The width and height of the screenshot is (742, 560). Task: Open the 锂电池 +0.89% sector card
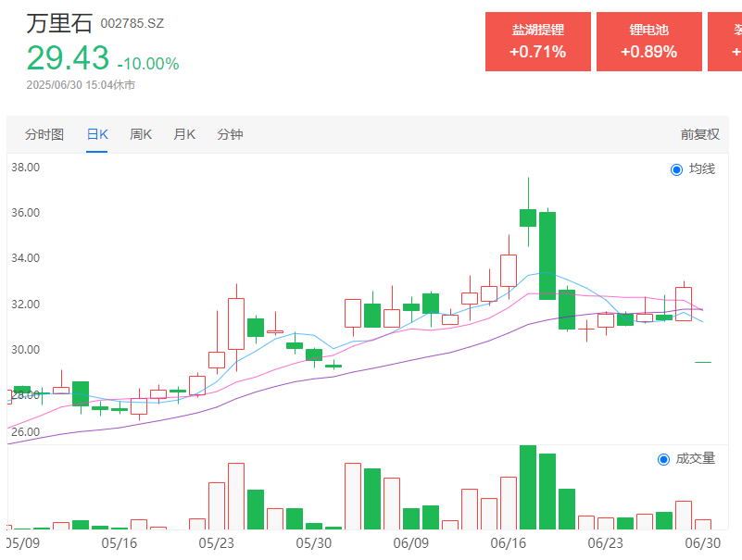(648, 42)
